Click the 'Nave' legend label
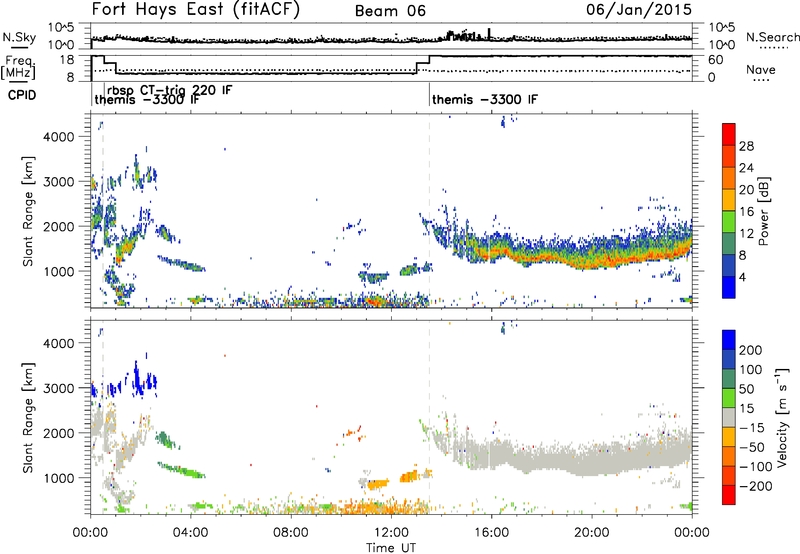800x554 pixels. tap(760, 69)
